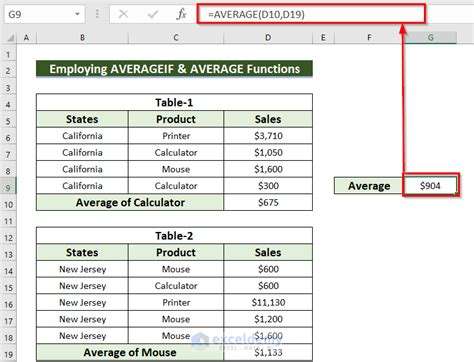Select column F header
The height and width of the screenshot is (362, 474).
369,38
